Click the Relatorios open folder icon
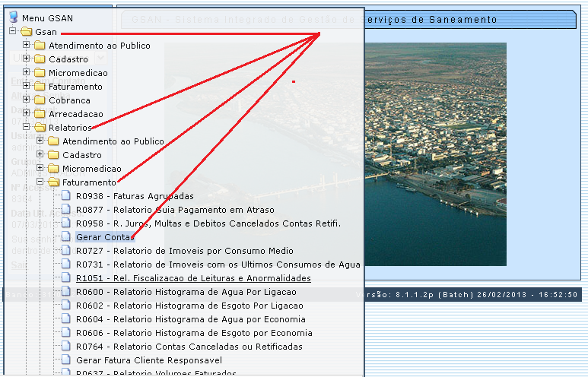 40,128
